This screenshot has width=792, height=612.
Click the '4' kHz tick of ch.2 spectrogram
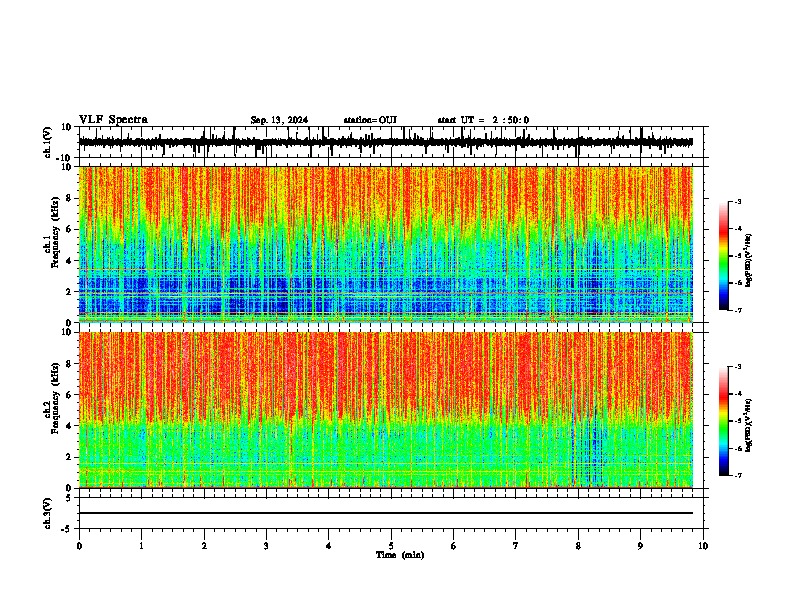click(69, 426)
